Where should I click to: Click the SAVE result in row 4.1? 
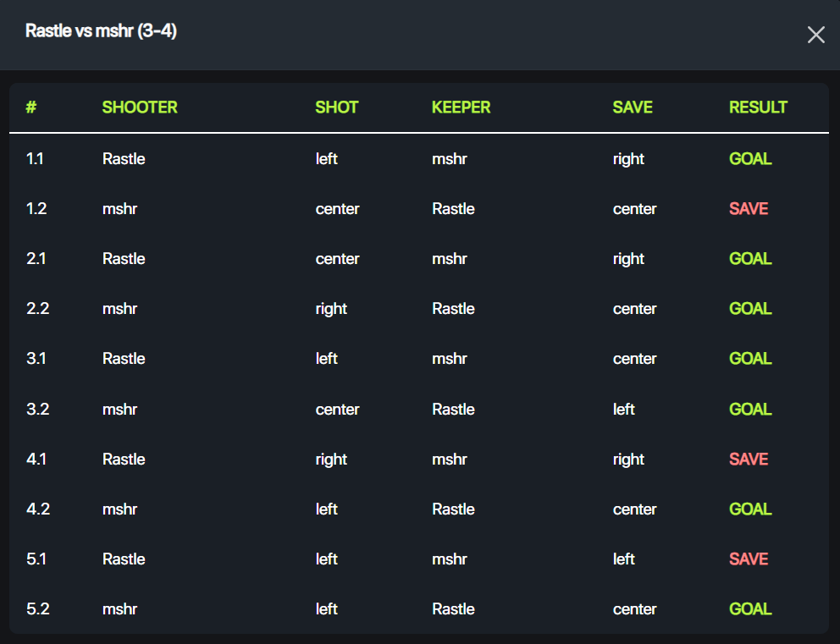(749, 460)
